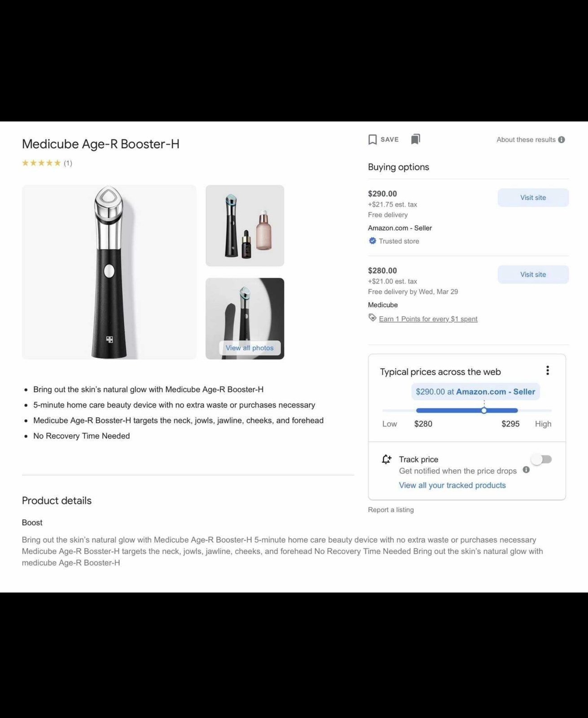Open View all your tracked products link
Image resolution: width=588 pixels, height=718 pixels.
[x=452, y=485]
